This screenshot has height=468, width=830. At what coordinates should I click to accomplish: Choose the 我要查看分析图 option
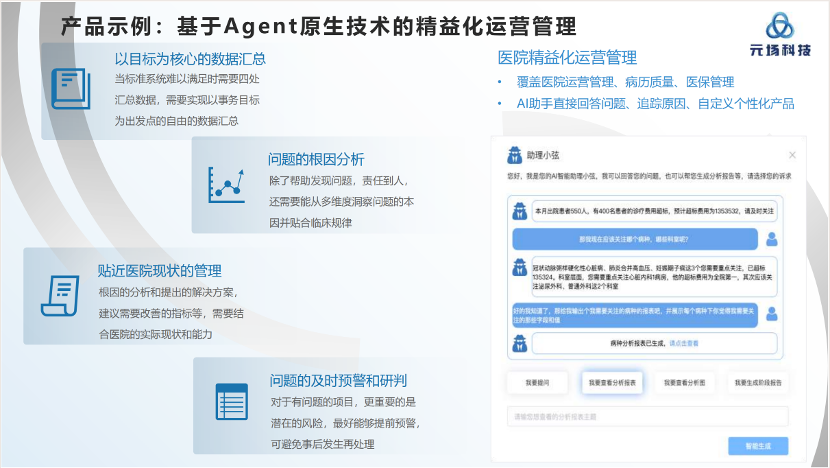[x=684, y=382]
